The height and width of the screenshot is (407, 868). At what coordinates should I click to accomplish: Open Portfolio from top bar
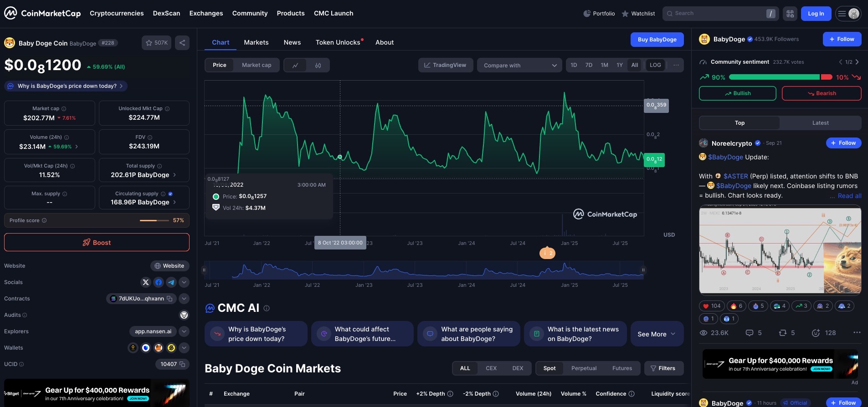coord(599,14)
